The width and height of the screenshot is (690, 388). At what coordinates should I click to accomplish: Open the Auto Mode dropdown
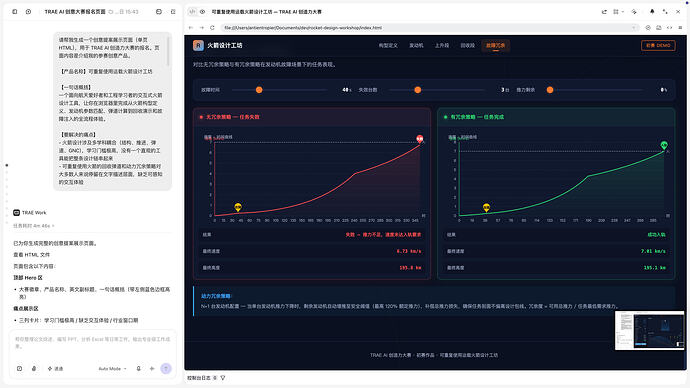[113, 369]
